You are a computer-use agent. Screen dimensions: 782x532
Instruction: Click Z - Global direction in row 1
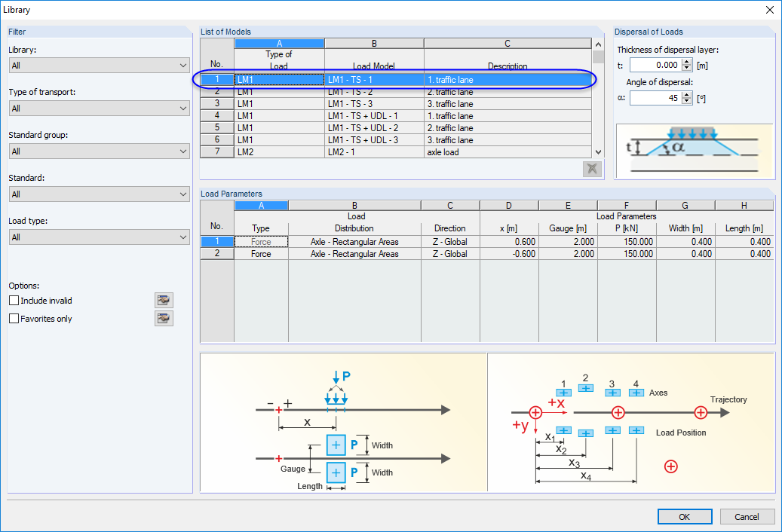[x=450, y=242]
